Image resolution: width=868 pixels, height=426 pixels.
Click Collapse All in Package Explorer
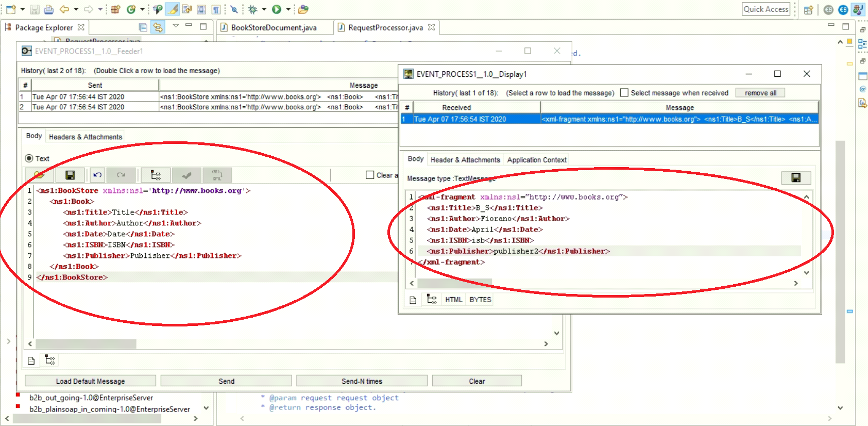click(143, 27)
